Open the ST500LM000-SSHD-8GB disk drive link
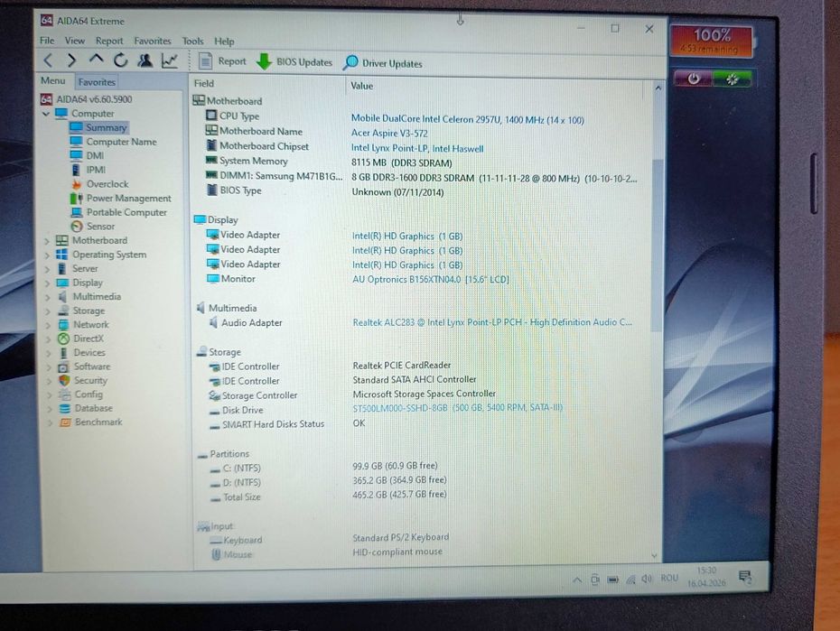Viewport: 840px width, 631px height. tap(458, 408)
